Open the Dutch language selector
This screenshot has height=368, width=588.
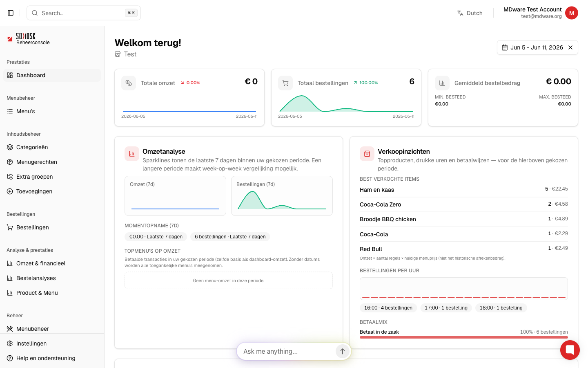coord(470,13)
